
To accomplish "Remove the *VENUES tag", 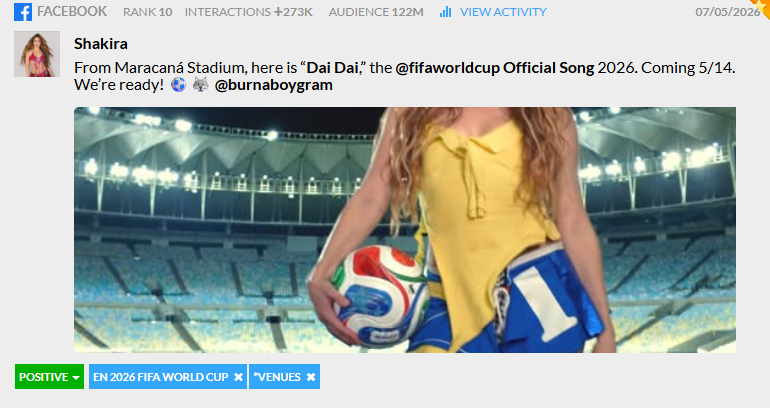I will tap(310, 377).
